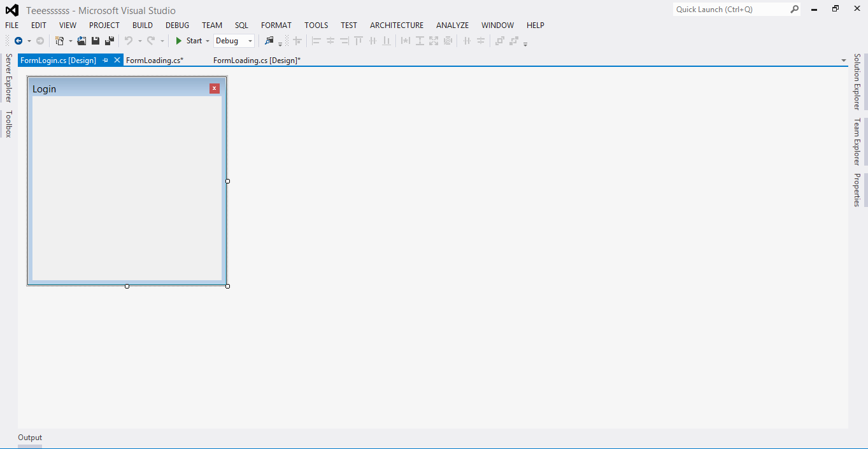868x449 pixels.
Task: Select the Align Lefts icon
Action: [x=317, y=40]
